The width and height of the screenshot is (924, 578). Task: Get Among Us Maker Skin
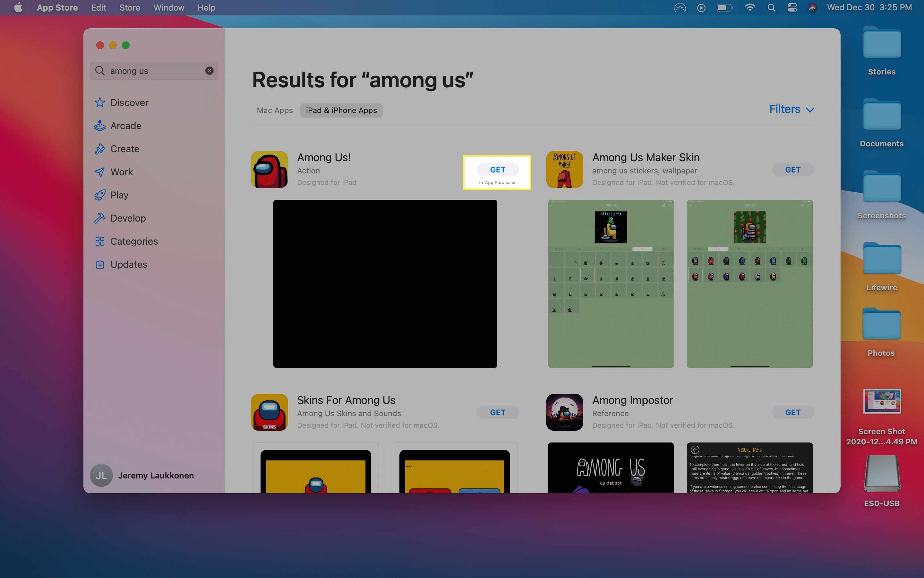coord(793,169)
